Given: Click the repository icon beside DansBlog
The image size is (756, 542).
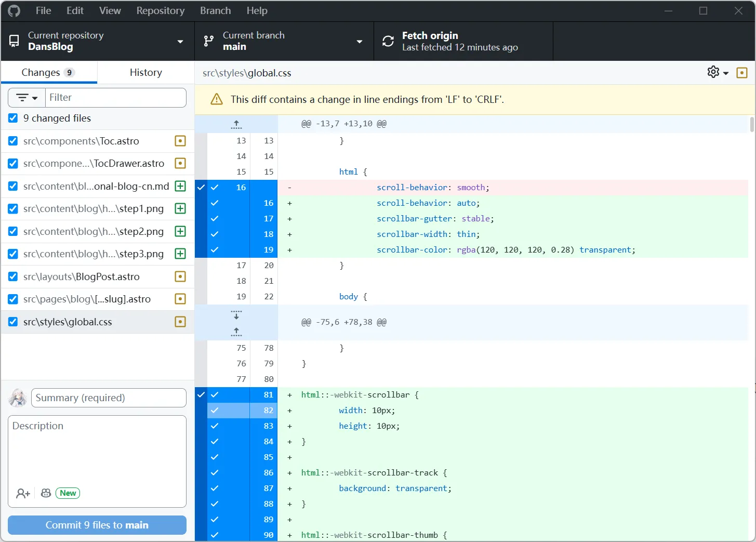Looking at the screenshot, I should [14, 41].
